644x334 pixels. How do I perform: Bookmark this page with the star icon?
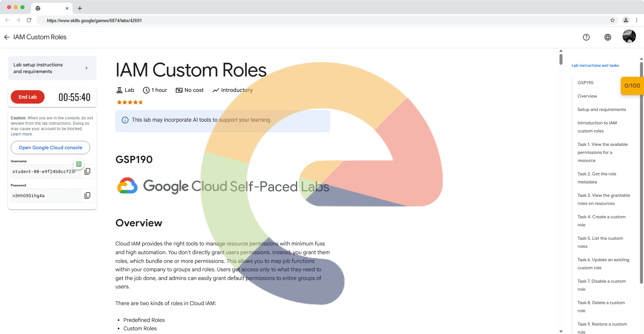tap(612, 20)
